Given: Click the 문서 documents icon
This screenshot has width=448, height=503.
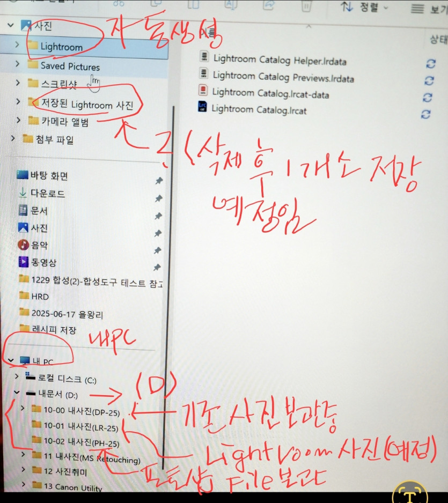Looking at the screenshot, I should 23,210.
